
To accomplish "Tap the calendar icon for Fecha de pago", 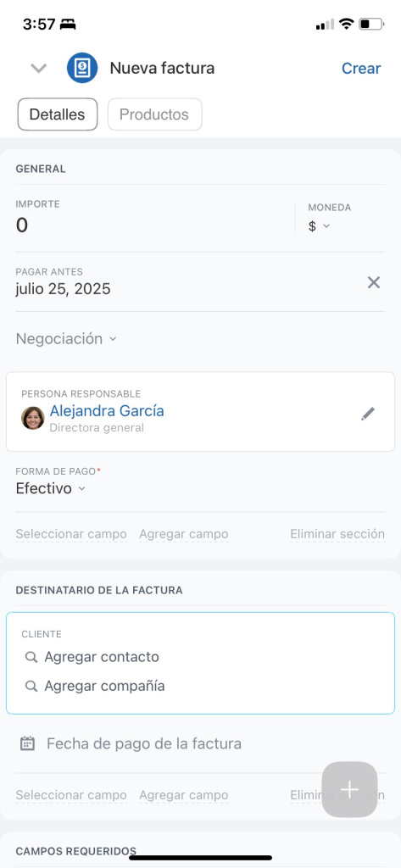I will [28, 743].
